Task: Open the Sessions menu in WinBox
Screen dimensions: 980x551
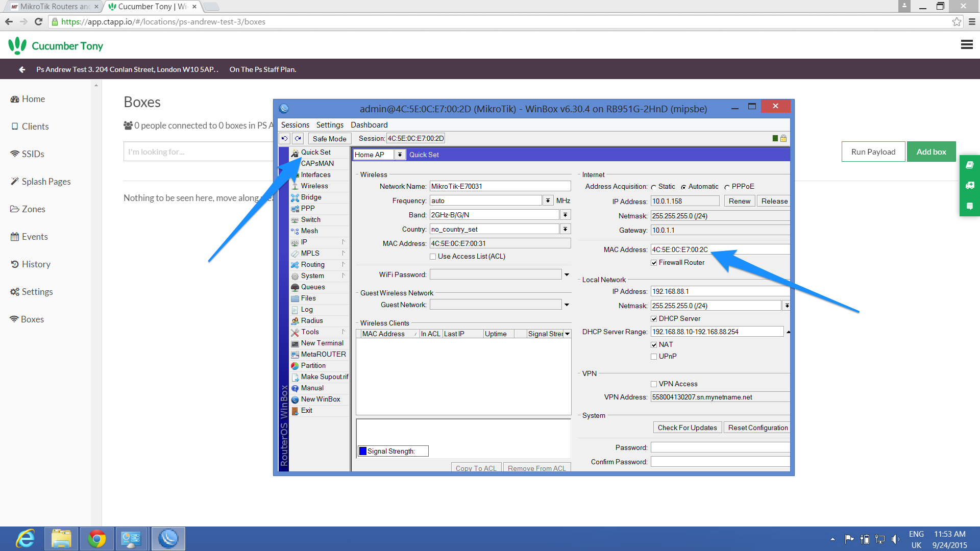Action: click(x=295, y=125)
